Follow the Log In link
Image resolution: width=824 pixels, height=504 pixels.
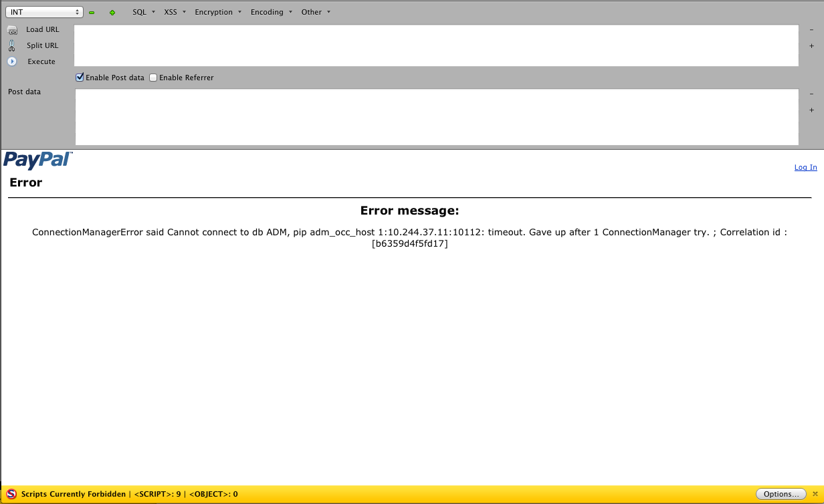pyautogui.click(x=805, y=167)
